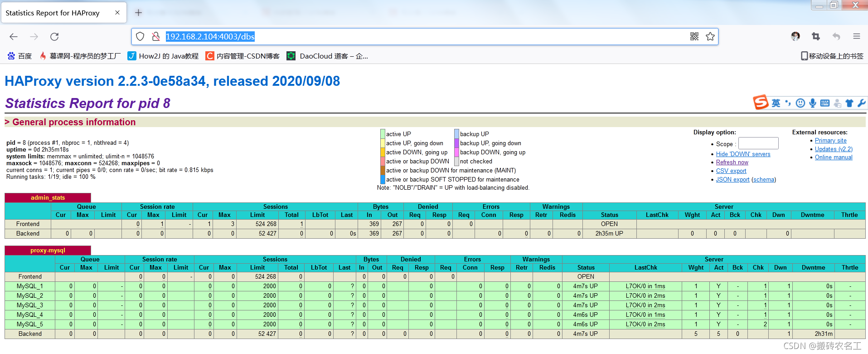Open the Updates (v2.2) link
868x354 pixels.
coord(834,149)
